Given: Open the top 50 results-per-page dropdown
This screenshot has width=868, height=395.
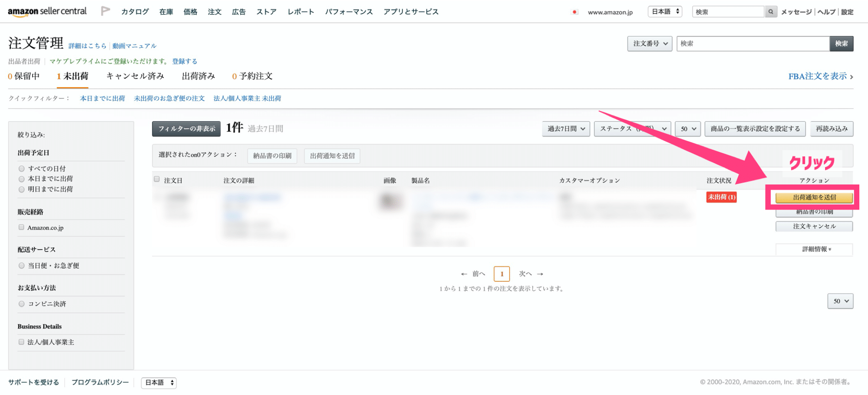Looking at the screenshot, I should click(688, 129).
